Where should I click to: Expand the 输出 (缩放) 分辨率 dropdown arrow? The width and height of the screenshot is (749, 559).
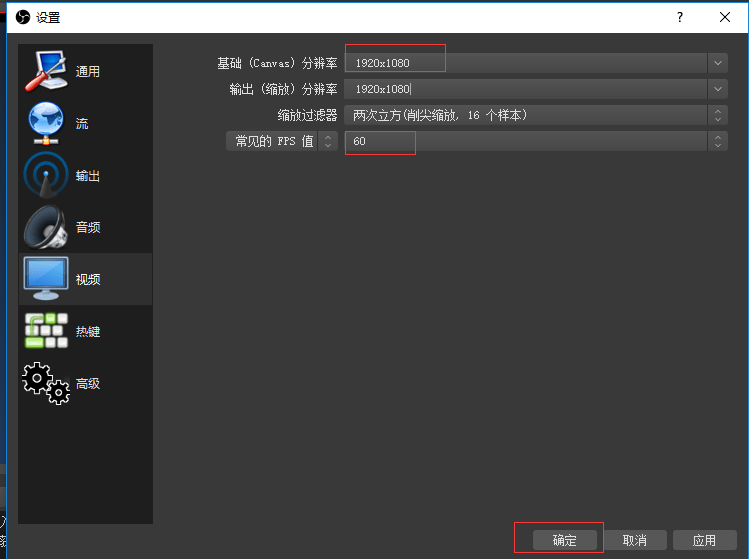[x=717, y=89]
